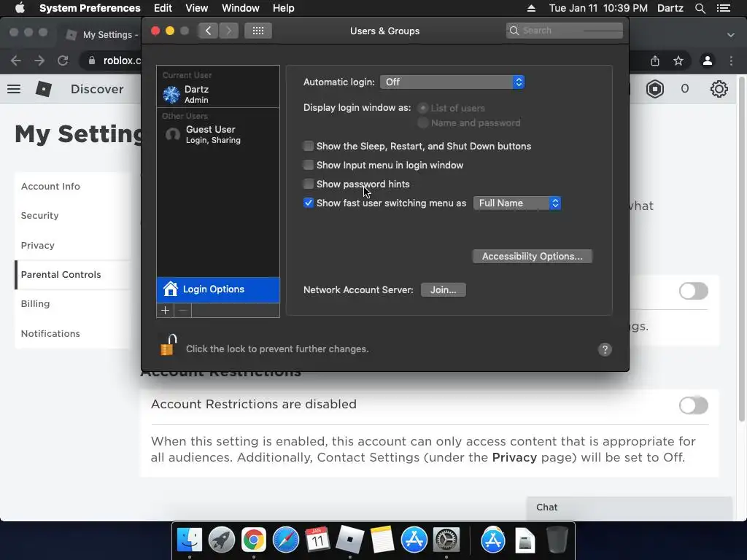Toggle upper Parental Controls switch in Roblox
The width and height of the screenshot is (747, 560).
coord(693,291)
